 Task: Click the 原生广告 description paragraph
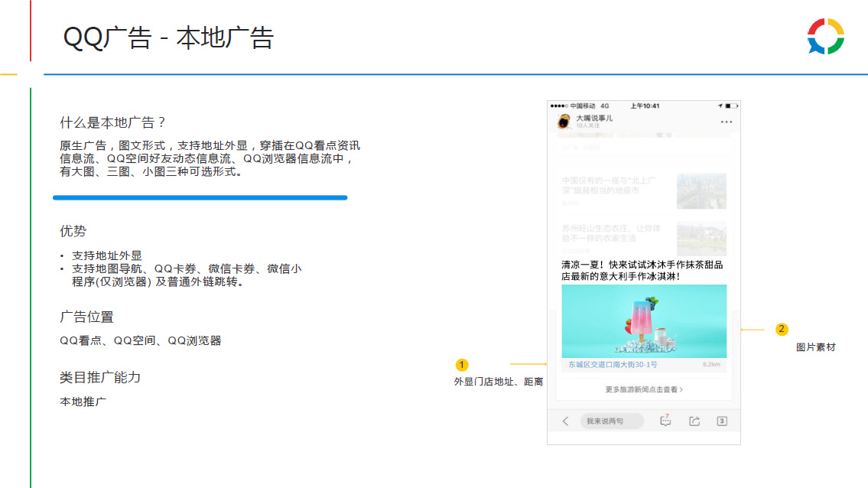[210, 158]
